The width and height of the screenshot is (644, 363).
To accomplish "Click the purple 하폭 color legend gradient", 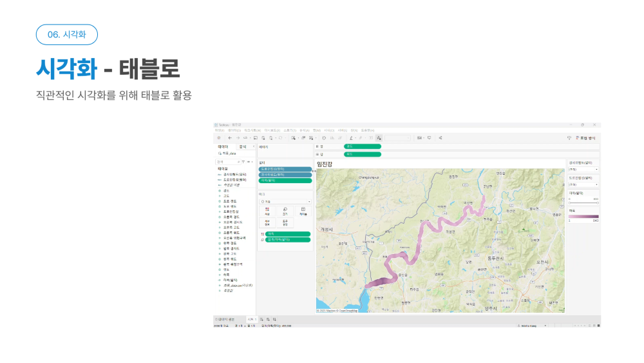I will (583, 216).
